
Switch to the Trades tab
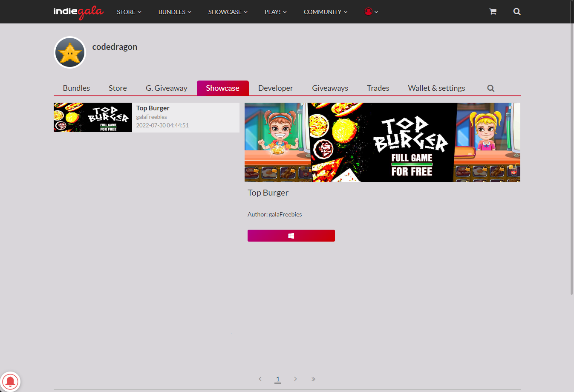coord(378,88)
